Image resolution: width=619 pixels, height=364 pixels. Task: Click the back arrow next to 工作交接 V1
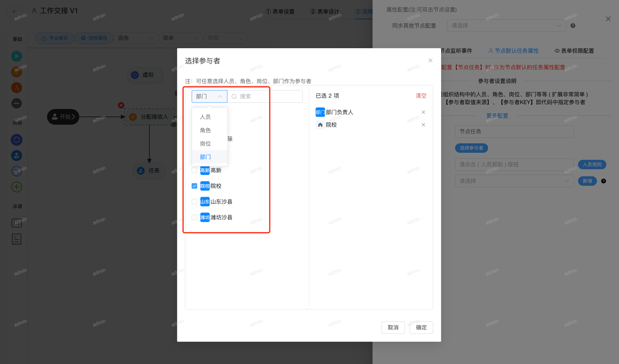pos(15,11)
